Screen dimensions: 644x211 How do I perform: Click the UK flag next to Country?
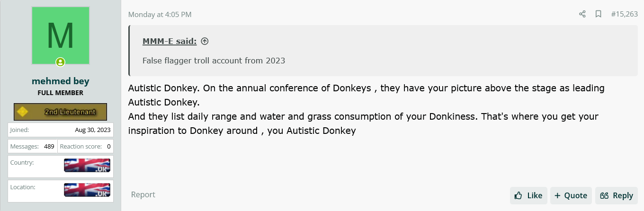(x=87, y=166)
